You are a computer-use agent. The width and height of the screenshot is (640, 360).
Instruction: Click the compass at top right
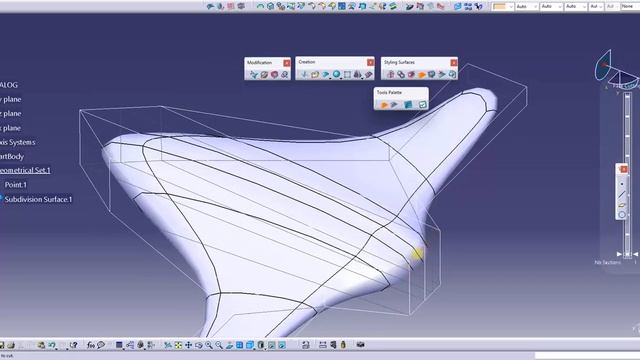(x=616, y=70)
